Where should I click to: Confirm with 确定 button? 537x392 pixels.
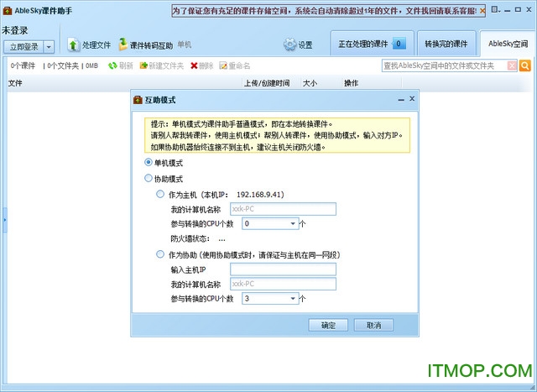click(x=328, y=325)
